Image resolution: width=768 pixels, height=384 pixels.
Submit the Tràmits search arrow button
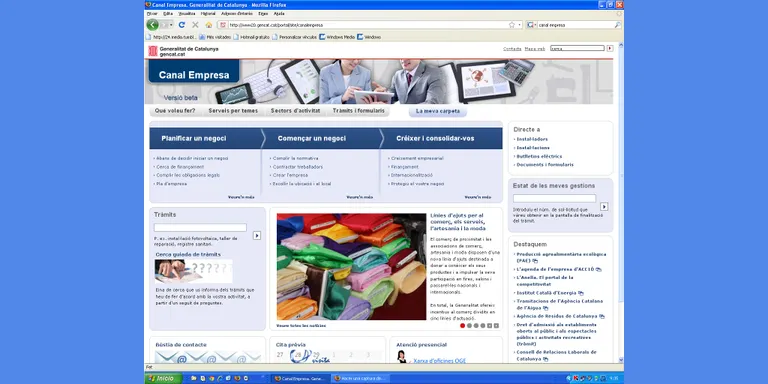[x=257, y=236]
